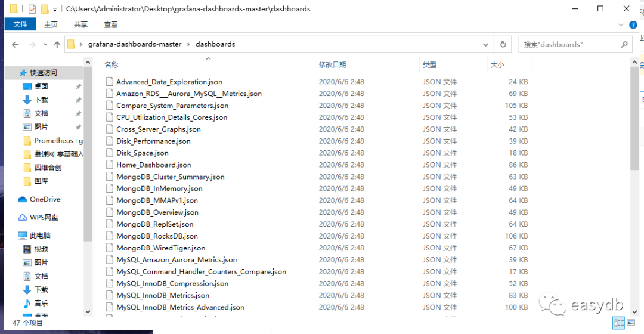The height and width of the screenshot is (334, 644).
Task: Switch to the 查看 ribbon tab
Action: 110,24
